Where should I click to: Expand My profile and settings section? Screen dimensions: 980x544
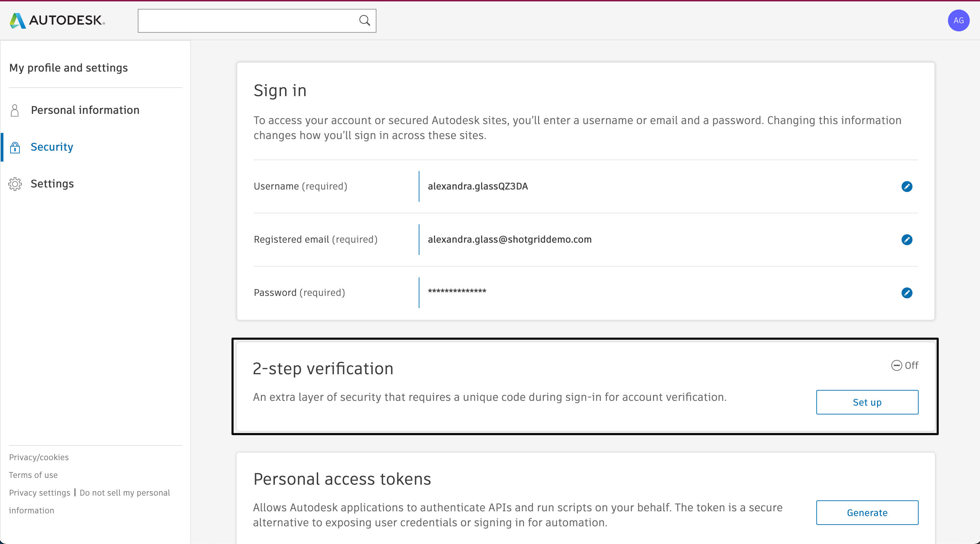pos(69,68)
